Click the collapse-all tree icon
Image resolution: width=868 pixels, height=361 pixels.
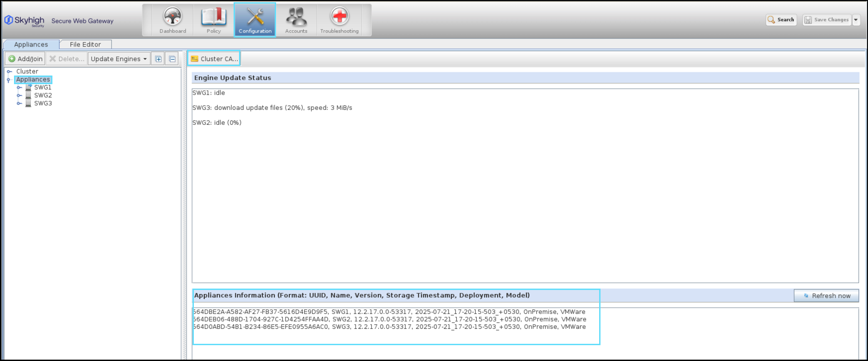[172, 59]
